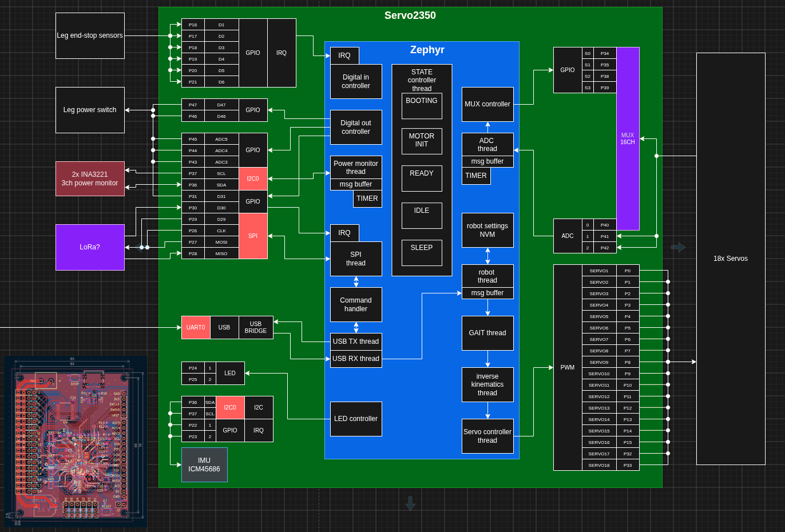Click the 2x INA3221 power monitor block
The image size is (785, 532).
(90, 178)
